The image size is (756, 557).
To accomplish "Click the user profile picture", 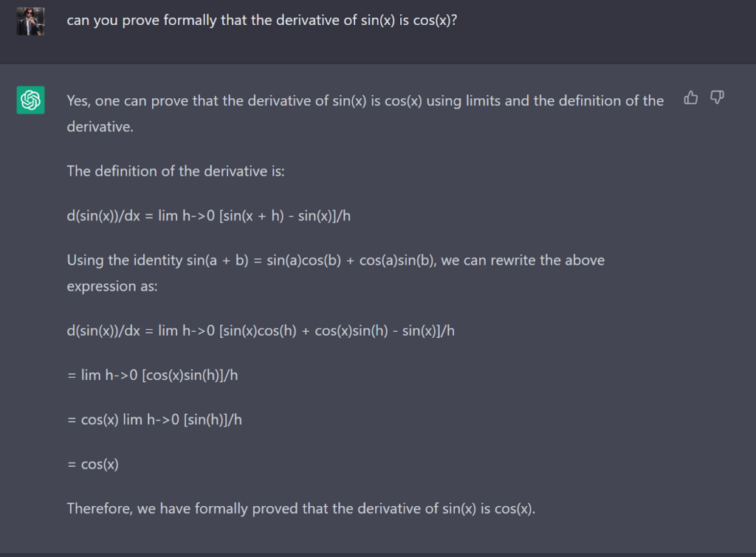I will coord(30,21).
